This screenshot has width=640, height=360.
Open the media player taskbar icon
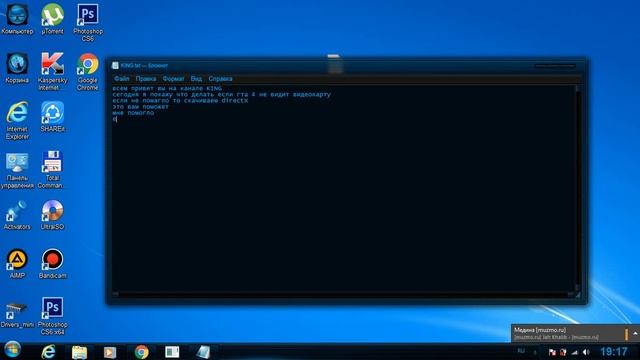(109, 352)
